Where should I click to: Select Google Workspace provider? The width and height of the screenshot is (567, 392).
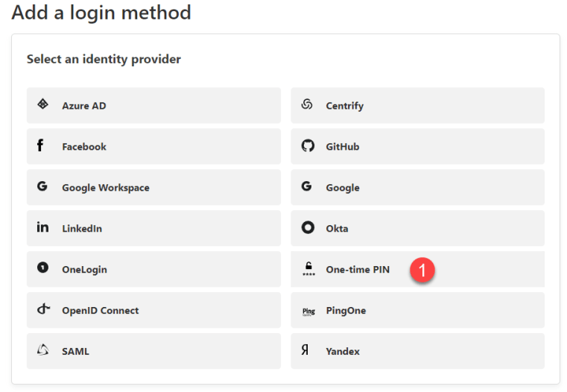point(153,187)
